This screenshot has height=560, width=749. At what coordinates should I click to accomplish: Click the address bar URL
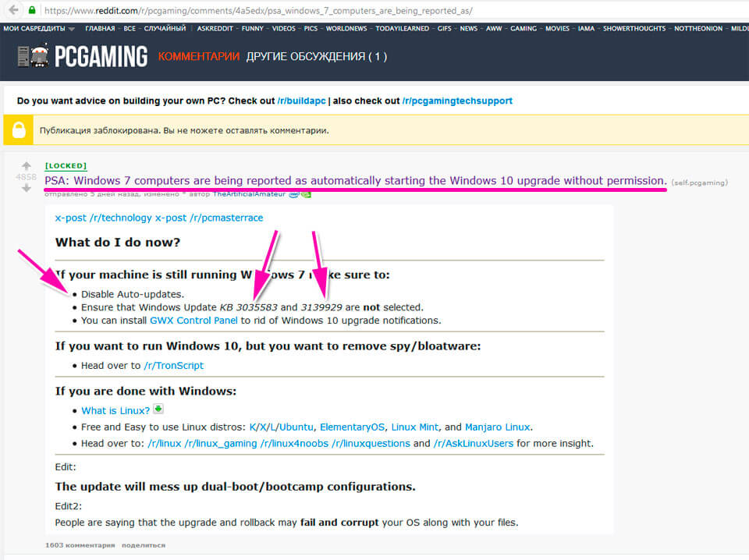point(258,10)
